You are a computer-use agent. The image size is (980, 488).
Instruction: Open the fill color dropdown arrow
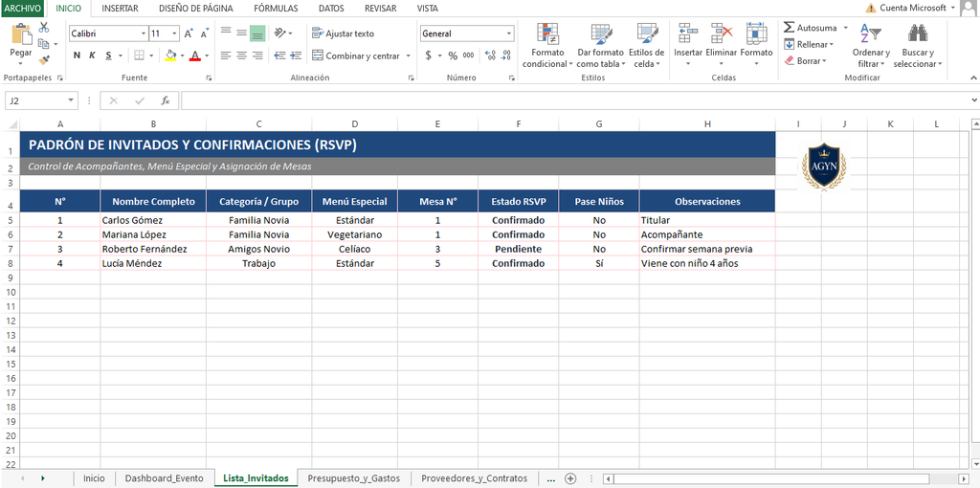pyautogui.click(x=182, y=55)
